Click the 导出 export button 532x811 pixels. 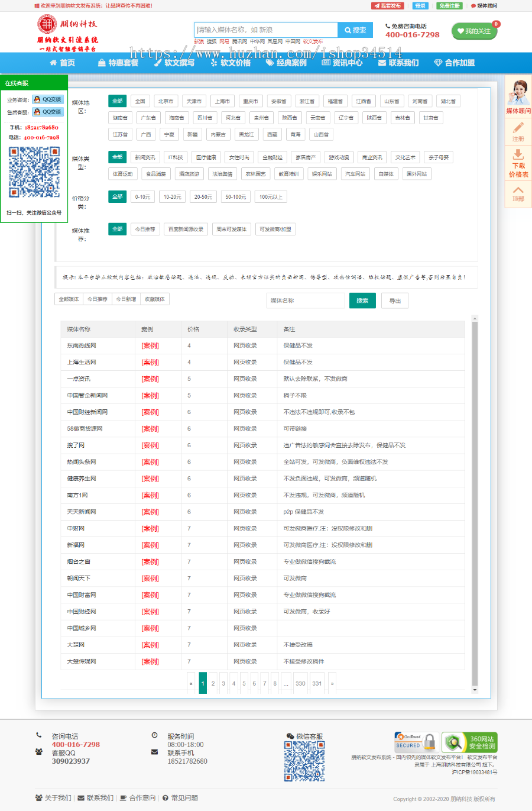point(395,301)
